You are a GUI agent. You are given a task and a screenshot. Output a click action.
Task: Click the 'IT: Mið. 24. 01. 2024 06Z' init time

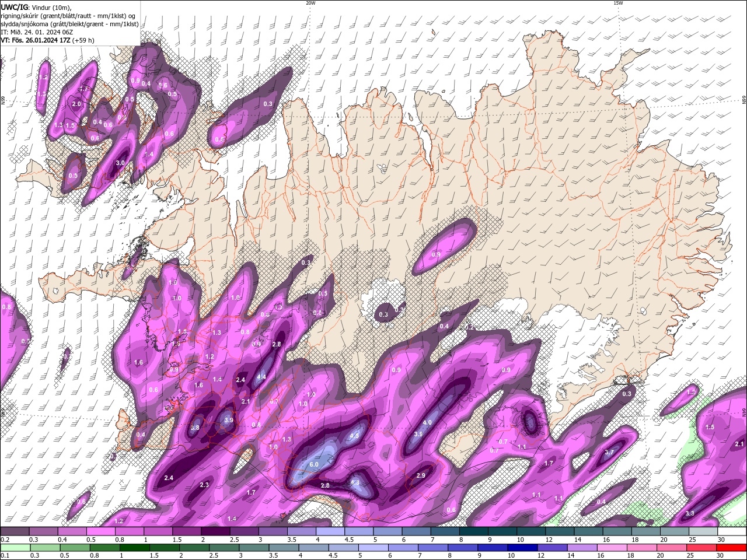[37, 32]
